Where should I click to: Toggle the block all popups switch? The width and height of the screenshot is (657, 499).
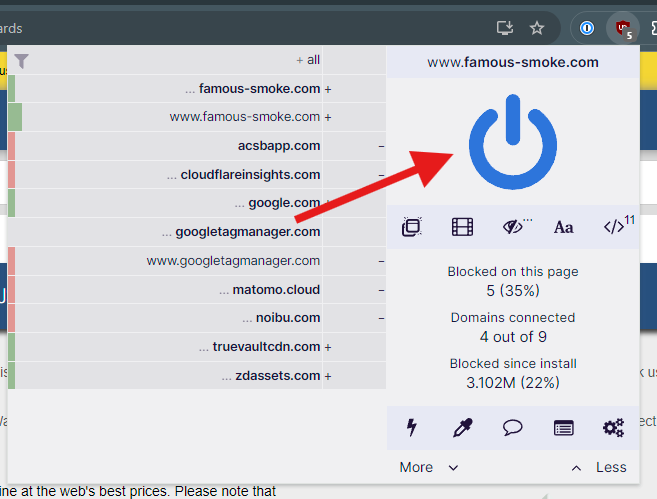411,227
